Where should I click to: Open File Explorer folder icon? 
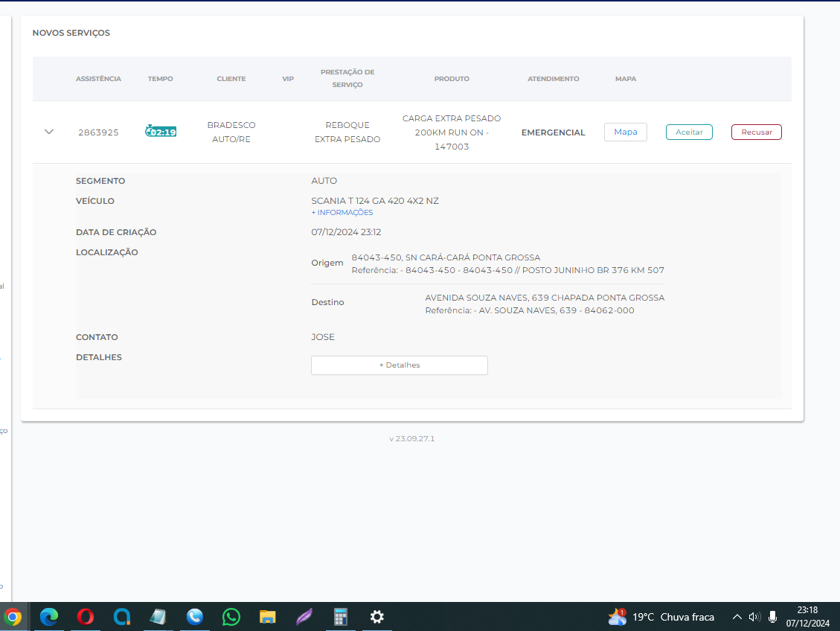tap(268, 617)
